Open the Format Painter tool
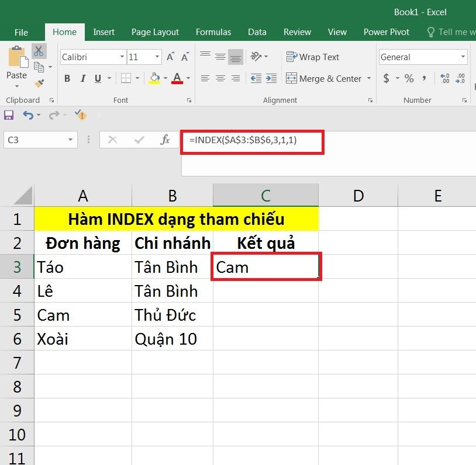 pyautogui.click(x=40, y=84)
